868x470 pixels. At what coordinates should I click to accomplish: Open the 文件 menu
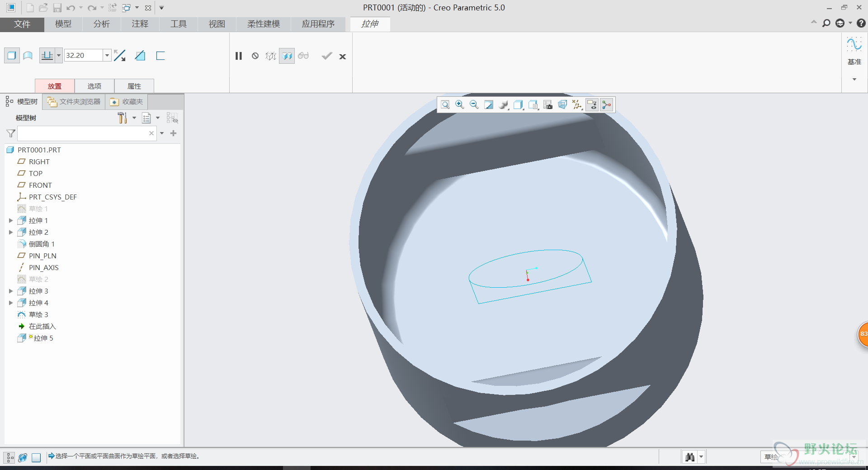tap(22, 24)
